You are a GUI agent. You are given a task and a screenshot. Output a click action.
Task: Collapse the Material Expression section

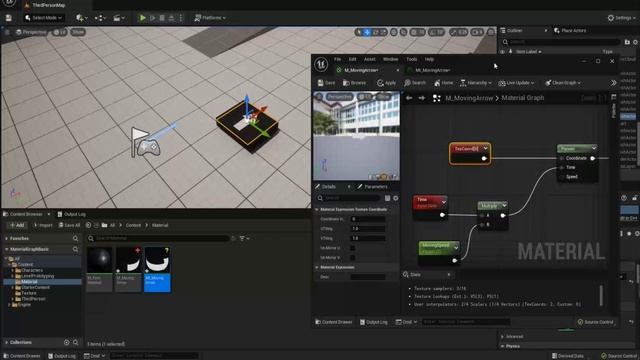click(x=317, y=267)
